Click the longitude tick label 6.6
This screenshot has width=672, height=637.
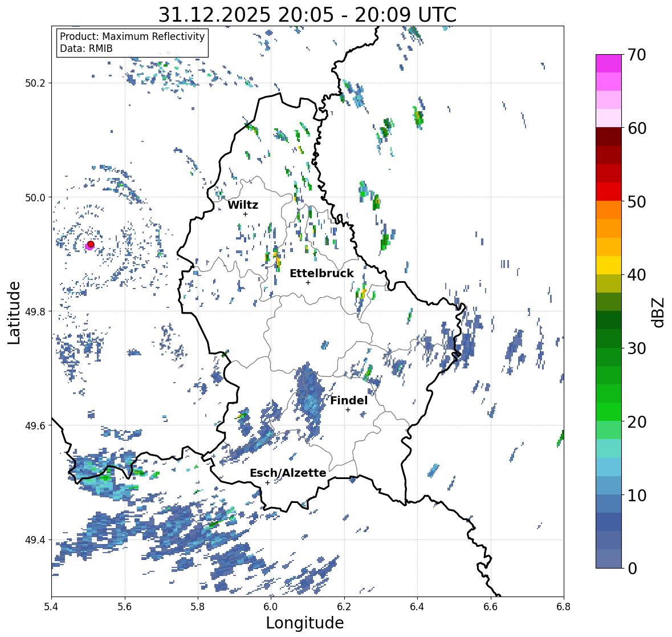pos(491,607)
